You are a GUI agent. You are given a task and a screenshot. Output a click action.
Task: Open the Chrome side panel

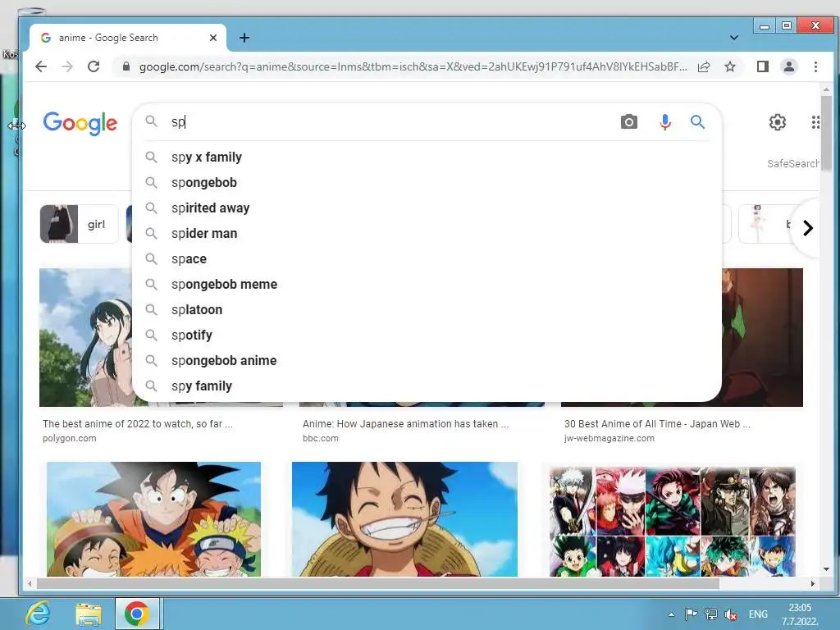762,66
